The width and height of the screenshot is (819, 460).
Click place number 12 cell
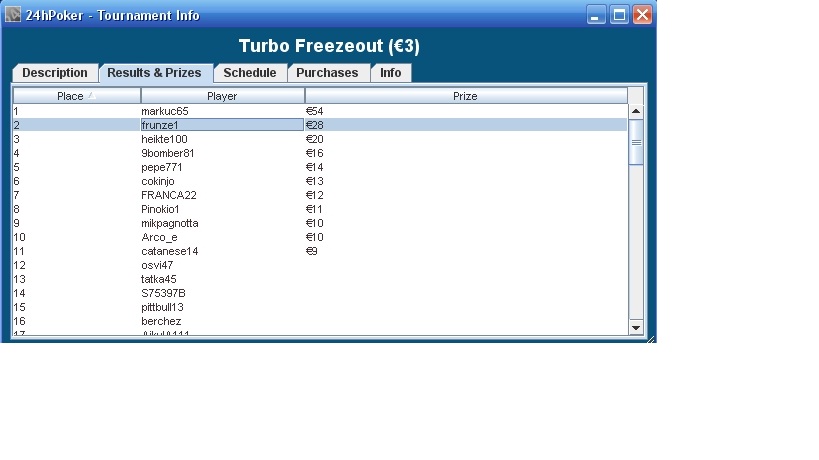[x=19, y=265]
